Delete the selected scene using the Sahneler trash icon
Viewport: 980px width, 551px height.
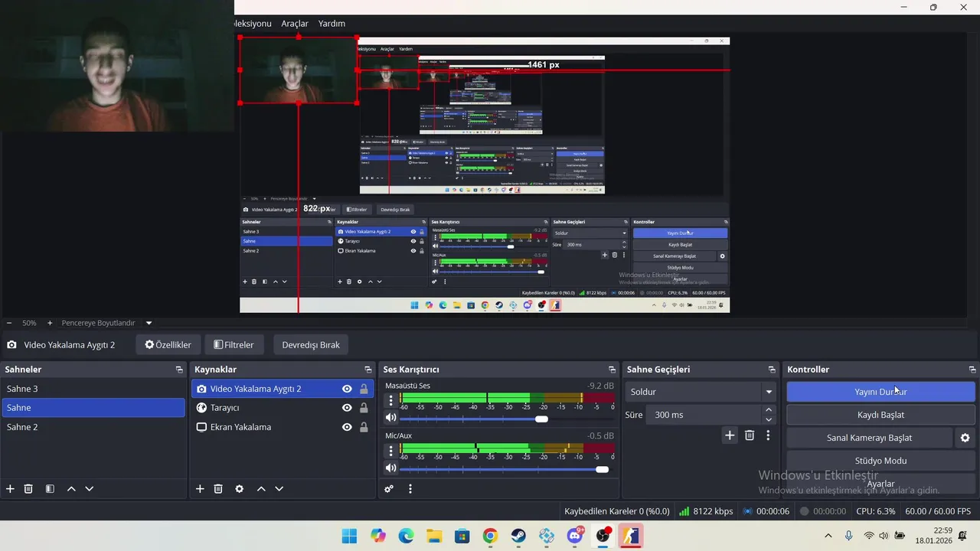point(28,489)
